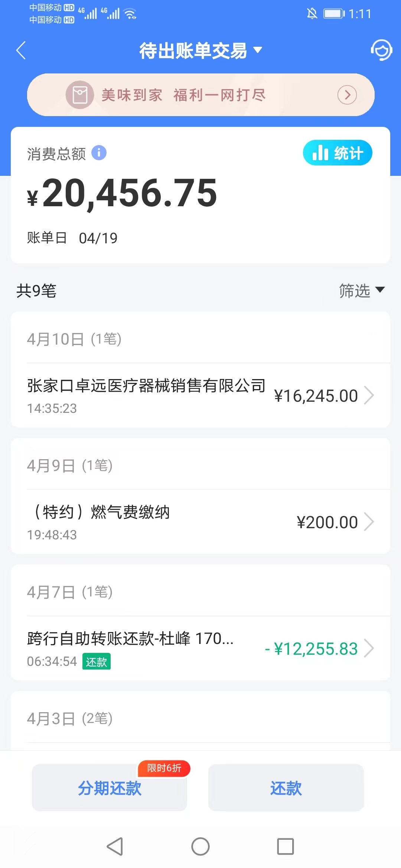Image resolution: width=401 pixels, height=868 pixels.
Task: Tap the gift envelope icon in banner
Action: click(x=80, y=95)
